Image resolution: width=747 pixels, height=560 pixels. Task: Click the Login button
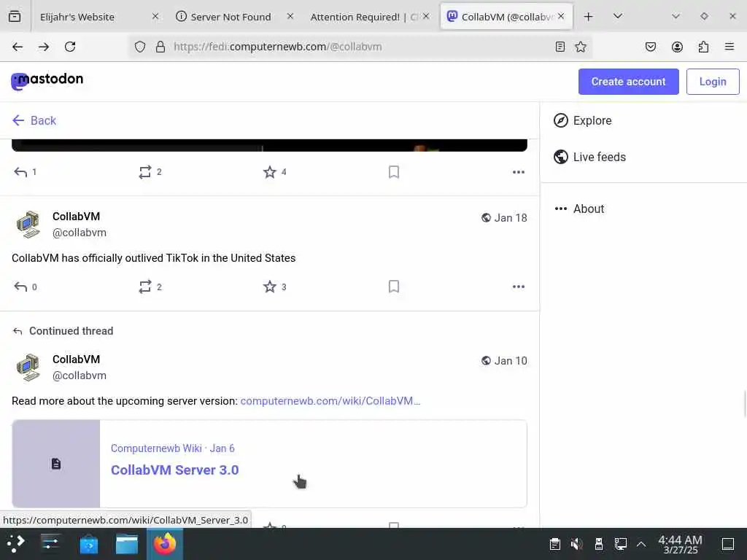click(713, 82)
